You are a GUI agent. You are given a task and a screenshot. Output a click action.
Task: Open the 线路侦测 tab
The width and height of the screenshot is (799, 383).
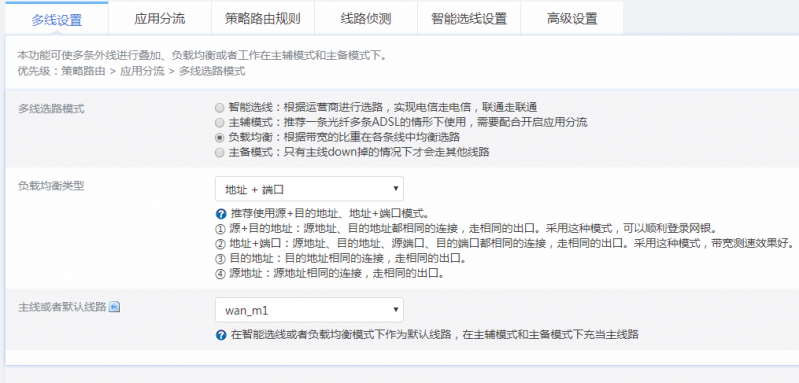pos(366,19)
